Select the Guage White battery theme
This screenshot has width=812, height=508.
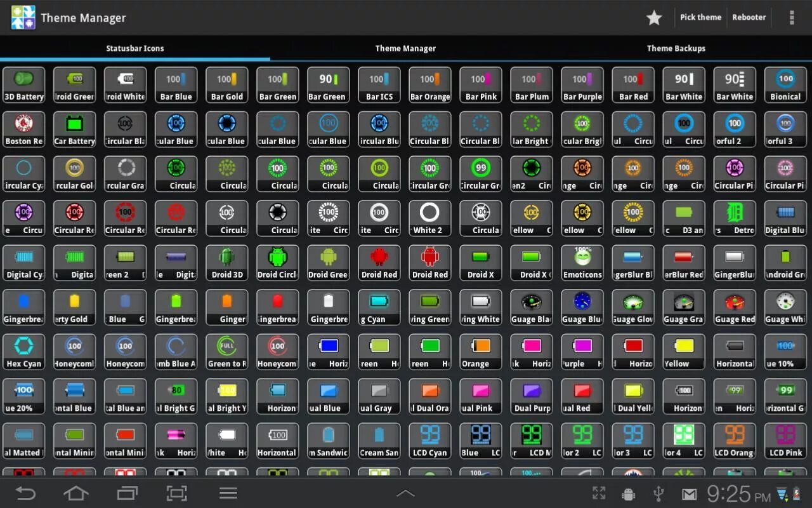(x=785, y=307)
